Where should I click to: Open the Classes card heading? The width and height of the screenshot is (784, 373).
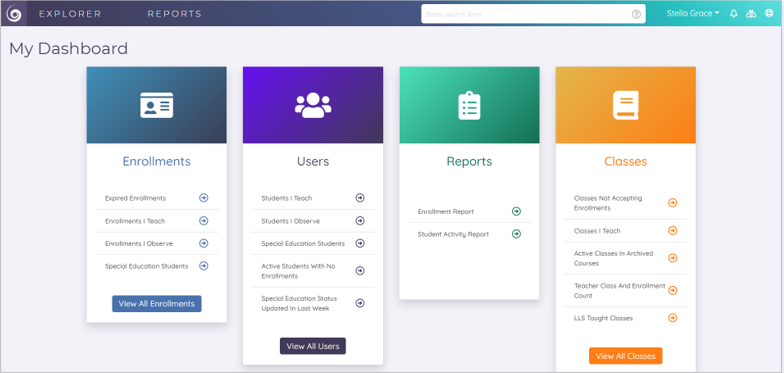626,162
